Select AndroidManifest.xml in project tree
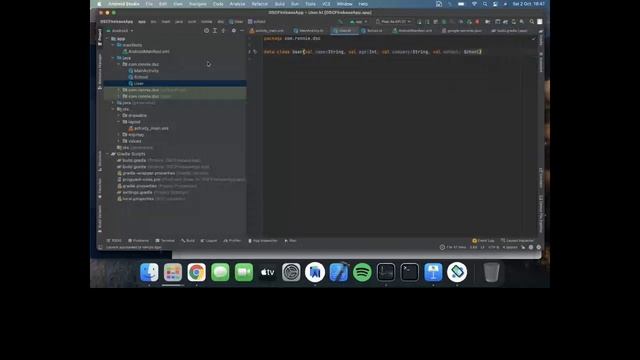 (x=146, y=51)
